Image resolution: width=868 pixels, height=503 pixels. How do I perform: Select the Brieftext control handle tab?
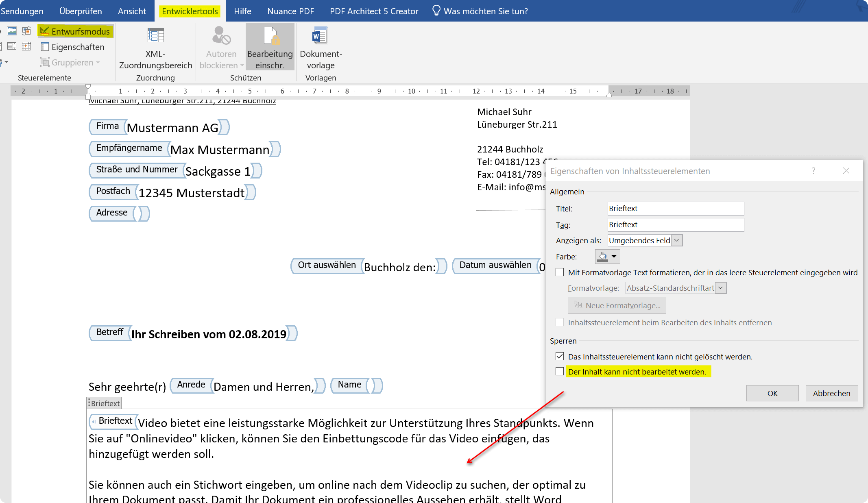104,403
